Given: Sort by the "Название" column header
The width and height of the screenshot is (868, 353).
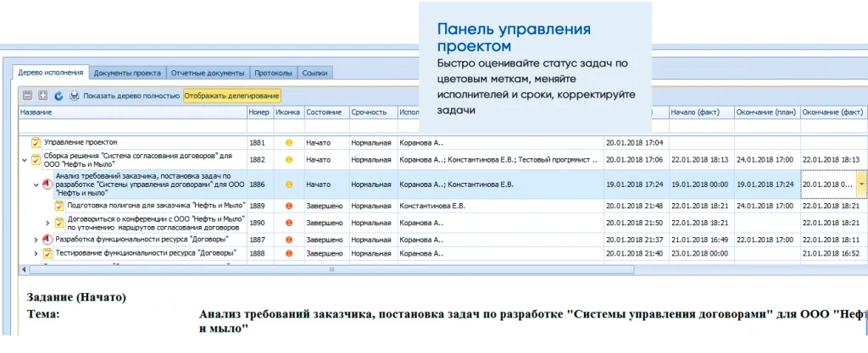Looking at the screenshot, I should click(x=132, y=112).
